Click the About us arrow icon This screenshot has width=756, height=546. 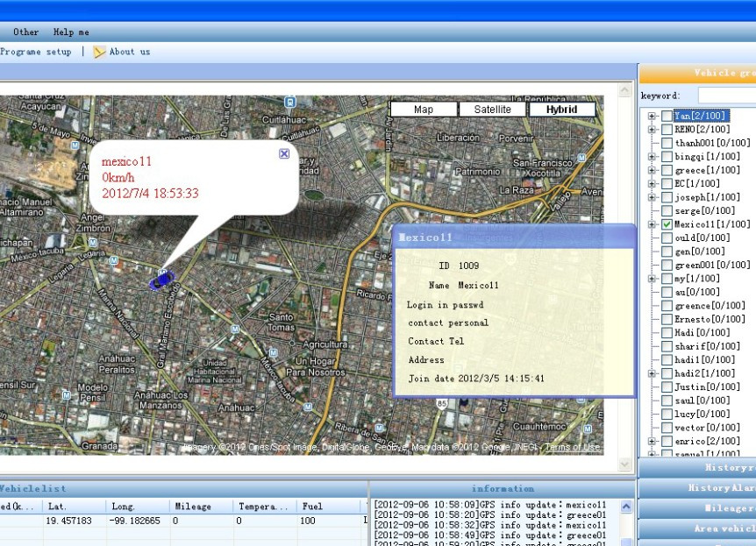[x=99, y=52]
